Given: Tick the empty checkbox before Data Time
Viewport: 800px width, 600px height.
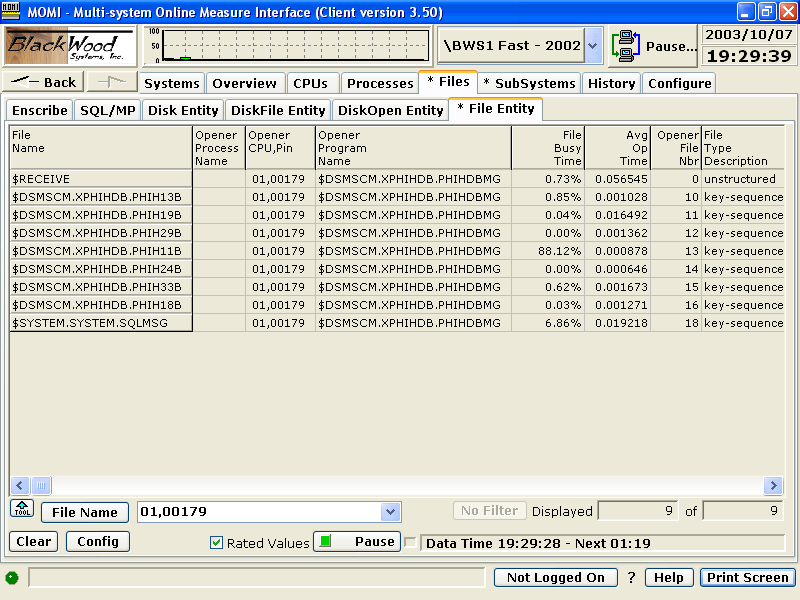Looking at the screenshot, I should coord(410,543).
